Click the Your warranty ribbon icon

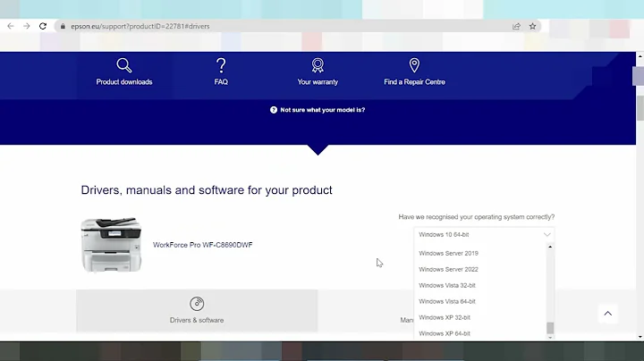(318, 65)
